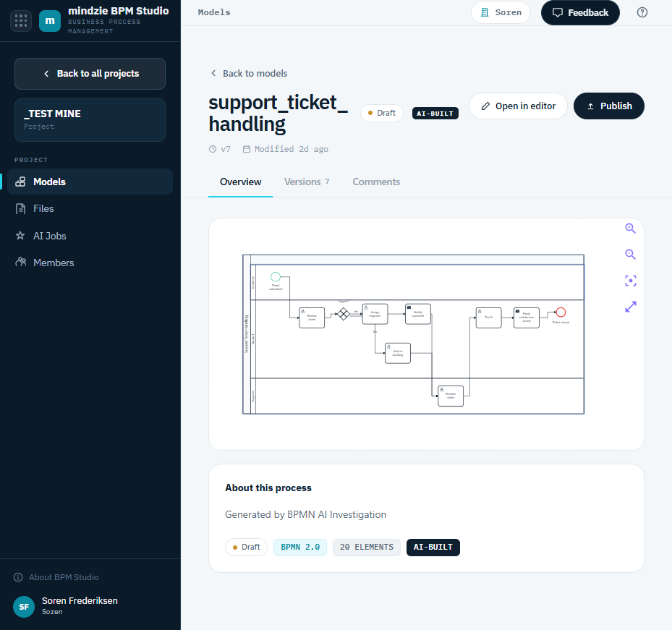Click the support_ticket_handling title
Image resolution: width=672 pixels, height=630 pixels.
pyautogui.click(x=278, y=113)
